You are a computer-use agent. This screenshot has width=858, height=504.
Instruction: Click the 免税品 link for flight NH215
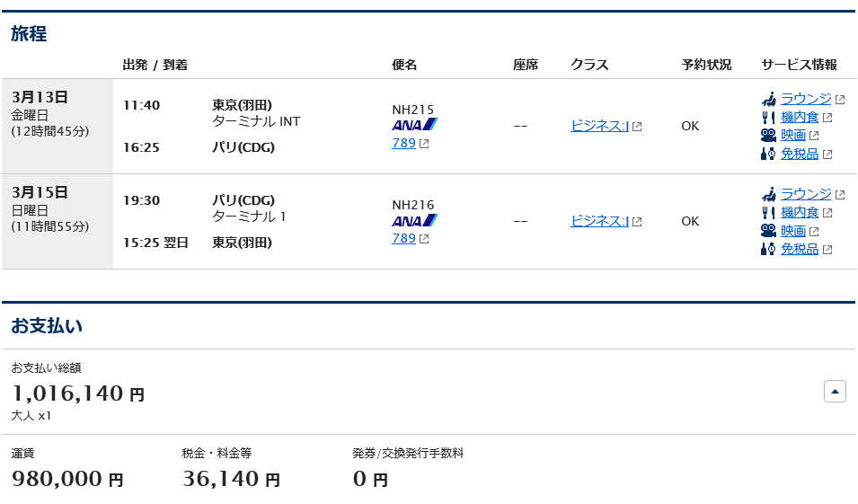click(800, 154)
